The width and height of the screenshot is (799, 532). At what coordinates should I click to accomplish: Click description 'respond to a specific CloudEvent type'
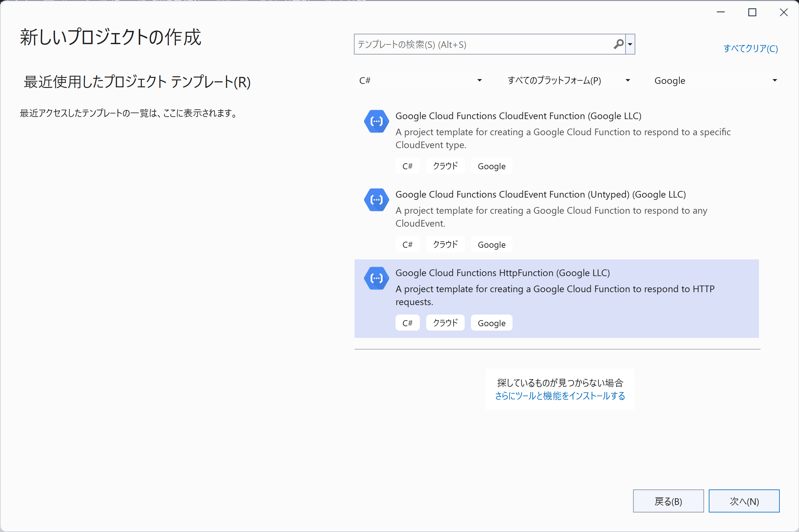point(563,138)
